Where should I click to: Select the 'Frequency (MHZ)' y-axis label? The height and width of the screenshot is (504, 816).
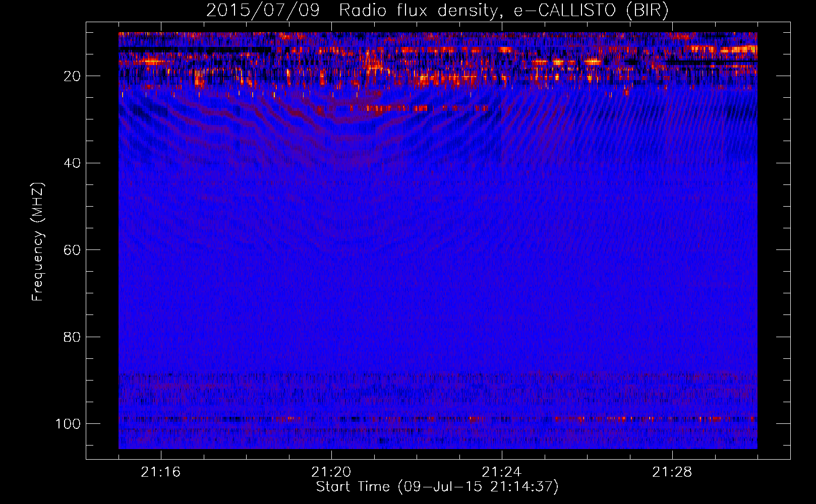pyautogui.click(x=38, y=241)
